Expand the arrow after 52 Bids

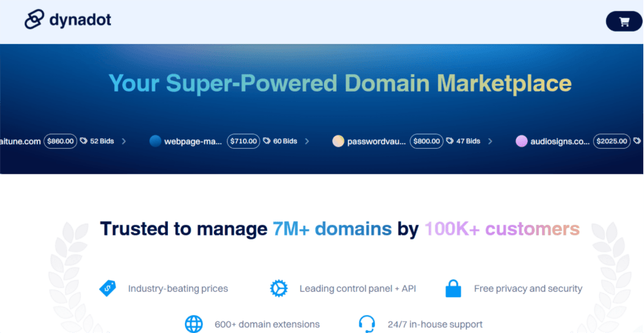coord(124,141)
